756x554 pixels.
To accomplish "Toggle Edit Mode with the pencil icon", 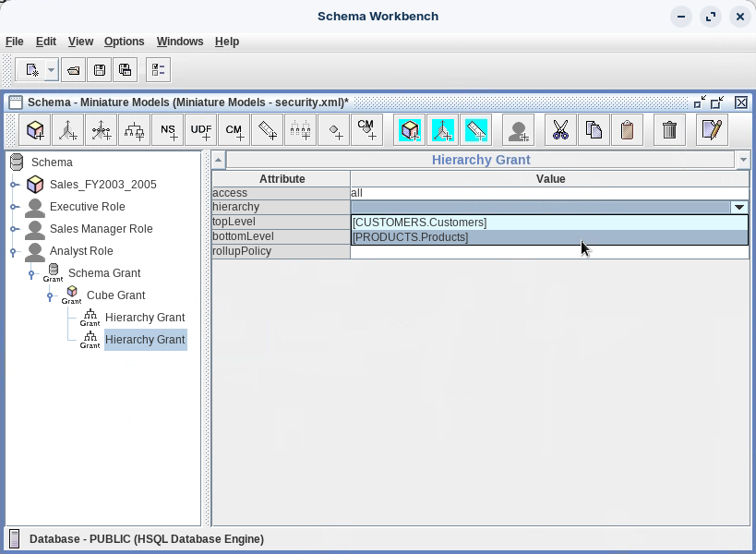I will tap(711, 130).
